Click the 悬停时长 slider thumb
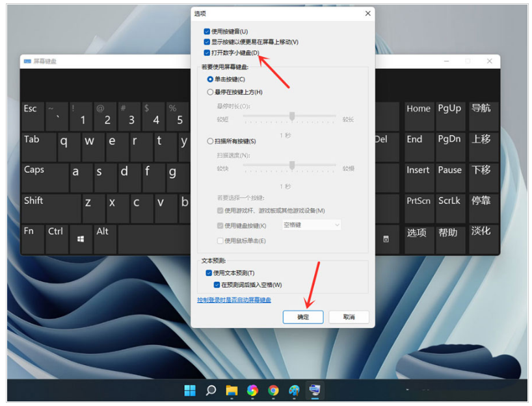This screenshot has height=406, width=532. tap(292, 116)
